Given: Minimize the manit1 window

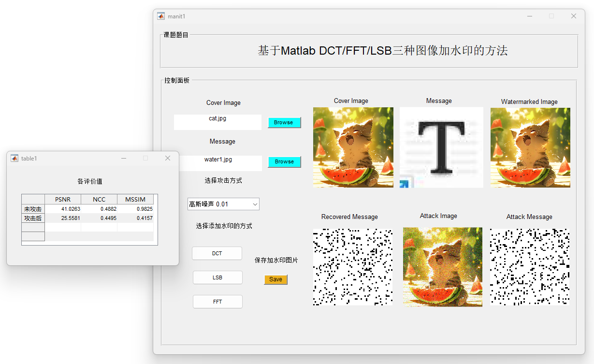Looking at the screenshot, I should point(530,16).
